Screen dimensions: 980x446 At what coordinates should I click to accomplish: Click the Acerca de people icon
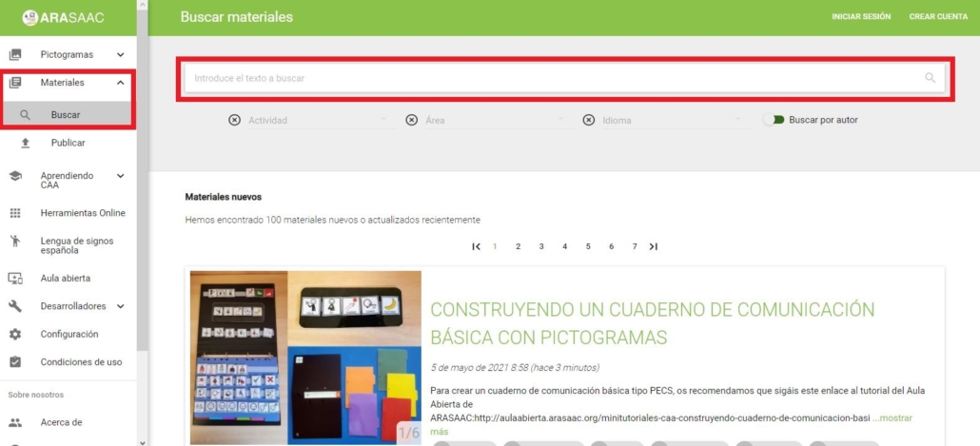click(x=15, y=422)
